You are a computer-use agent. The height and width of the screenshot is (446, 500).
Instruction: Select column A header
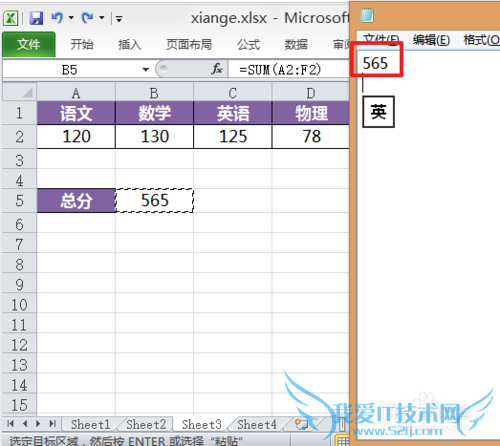[x=76, y=93]
